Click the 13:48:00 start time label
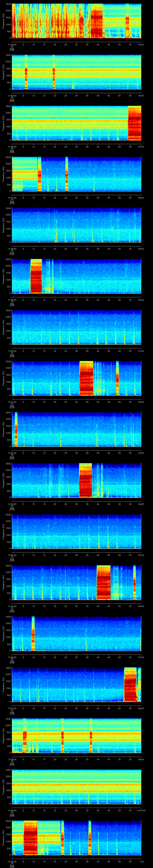 (12, 249)
